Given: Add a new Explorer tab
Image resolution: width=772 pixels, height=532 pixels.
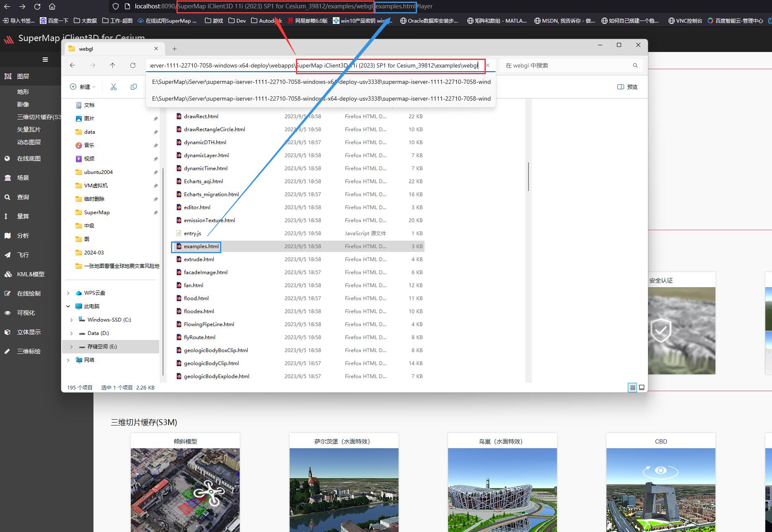Looking at the screenshot, I should pyautogui.click(x=174, y=49).
